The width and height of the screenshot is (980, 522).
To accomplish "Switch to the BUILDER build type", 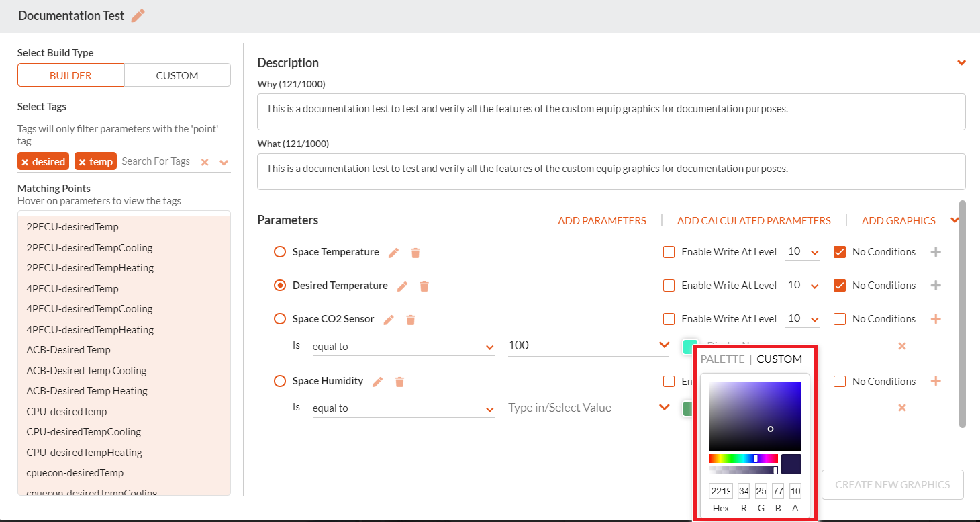I will [70, 75].
